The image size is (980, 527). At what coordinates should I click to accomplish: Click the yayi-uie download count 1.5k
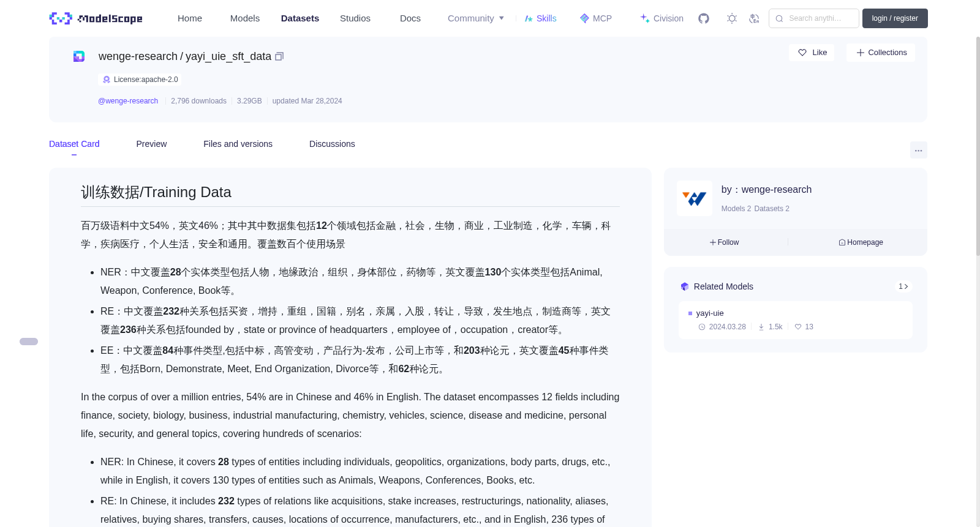771,327
